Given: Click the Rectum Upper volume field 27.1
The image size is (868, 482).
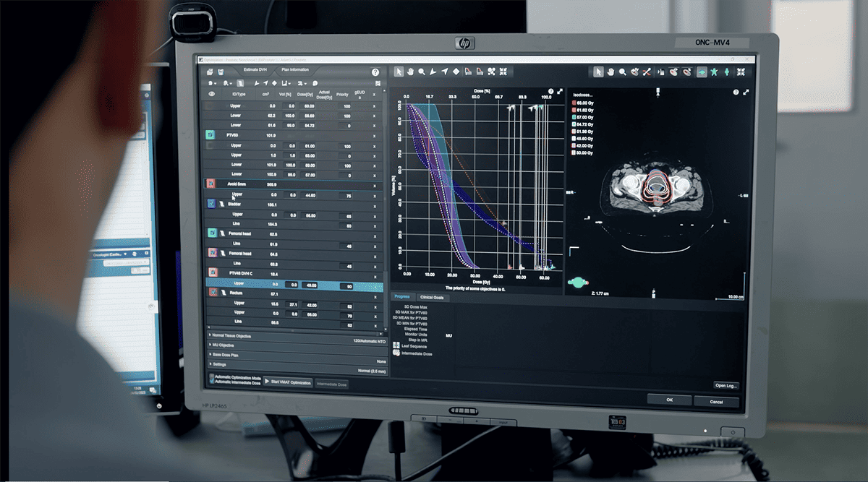Looking at the screenshot, I should (x=292, y=305).
